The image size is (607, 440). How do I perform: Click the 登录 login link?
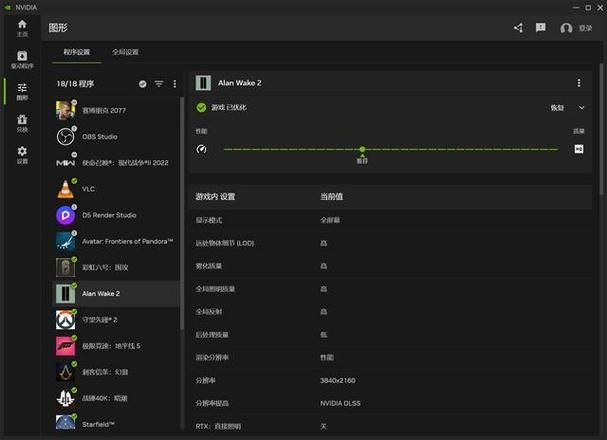coord(585,28)
